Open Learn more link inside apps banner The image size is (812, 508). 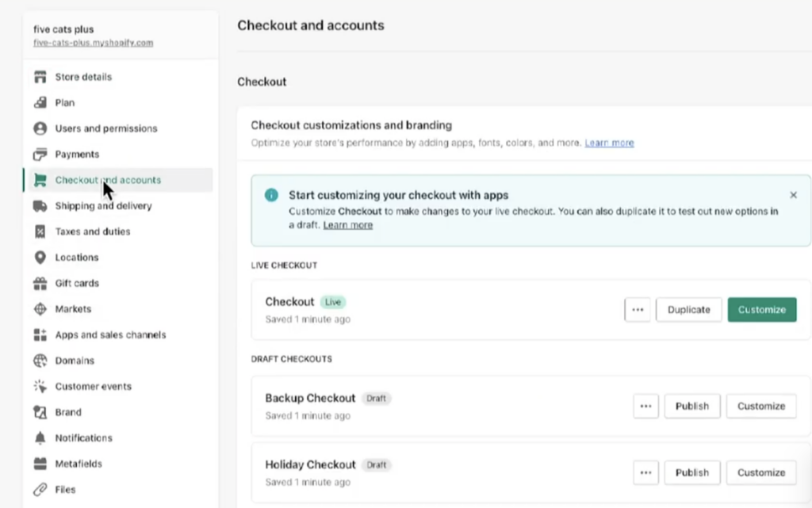[x=348, y=225]
